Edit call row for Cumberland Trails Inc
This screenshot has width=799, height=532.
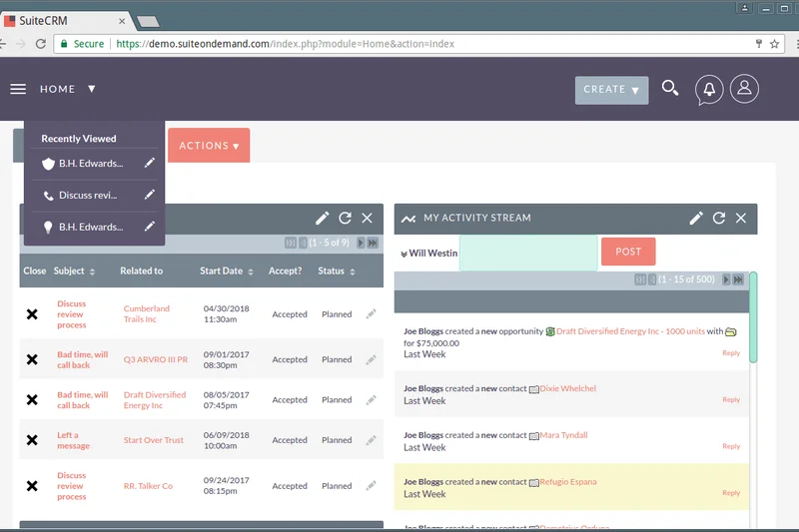click(x=371, y=313)
